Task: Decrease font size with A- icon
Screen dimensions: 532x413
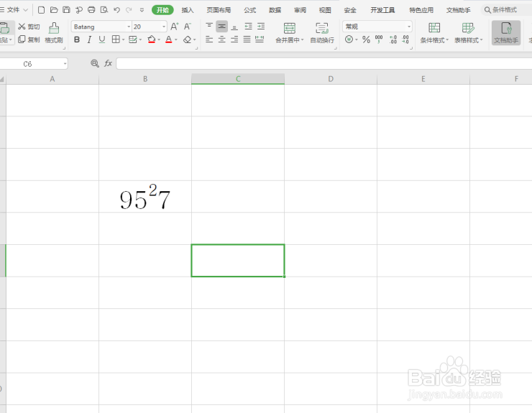Action: click(188, 27)
